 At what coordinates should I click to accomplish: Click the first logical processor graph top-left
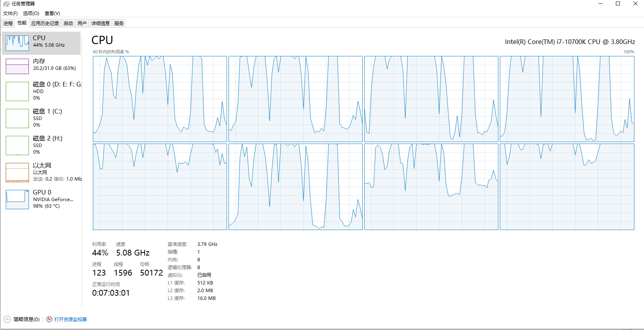click(160, 99)
